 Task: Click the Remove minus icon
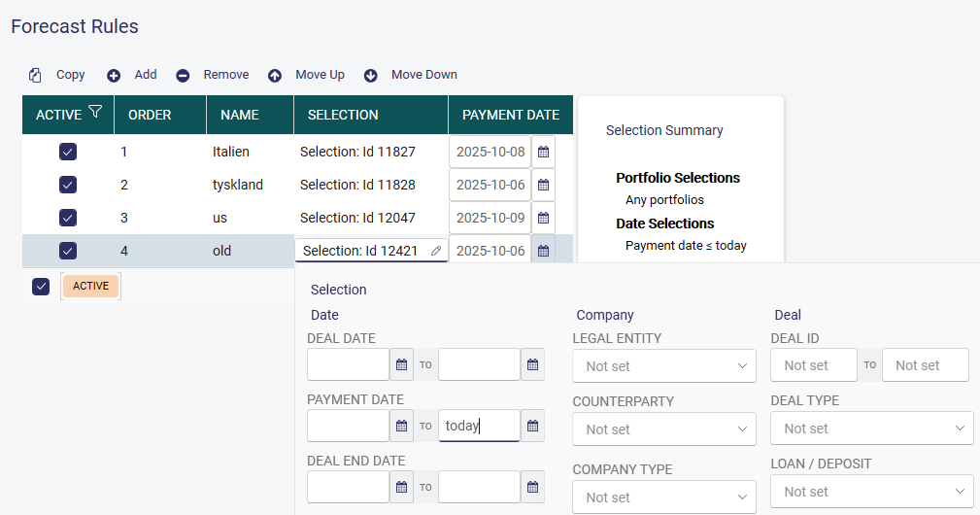[x=183, y=75]
